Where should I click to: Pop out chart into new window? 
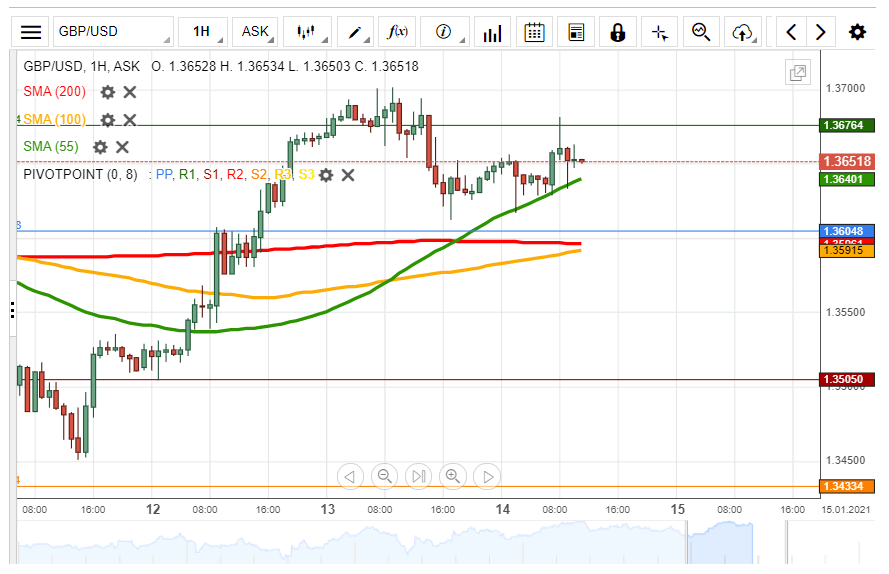[x=798, y=73]
